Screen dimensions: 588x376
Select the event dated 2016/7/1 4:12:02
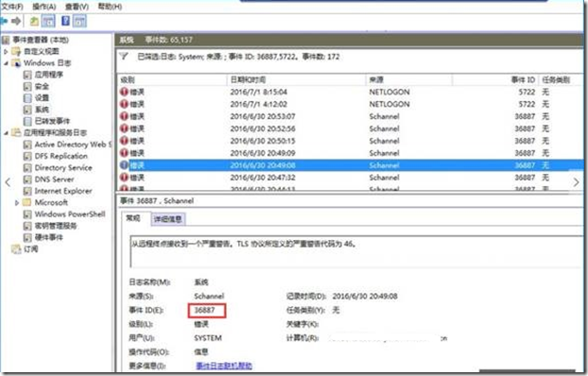click(x=350, y=104)
